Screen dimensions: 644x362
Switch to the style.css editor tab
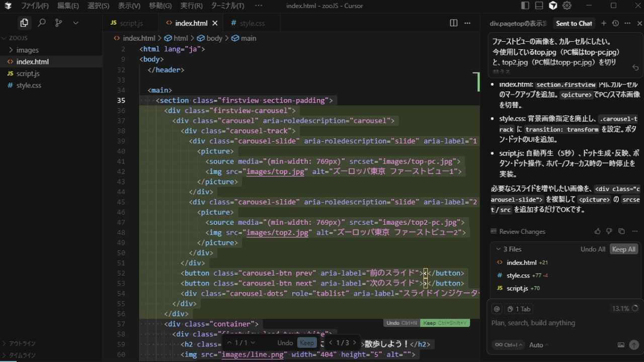[252, 23]
